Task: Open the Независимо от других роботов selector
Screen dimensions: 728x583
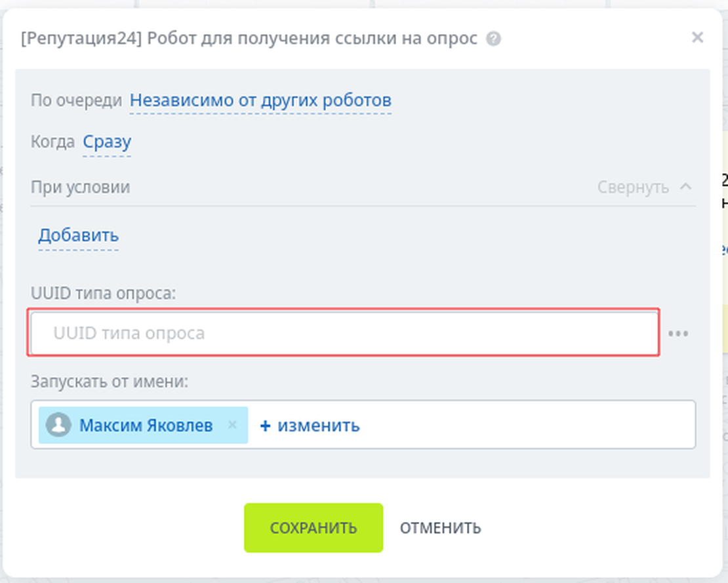Action: tap(261, 100)
